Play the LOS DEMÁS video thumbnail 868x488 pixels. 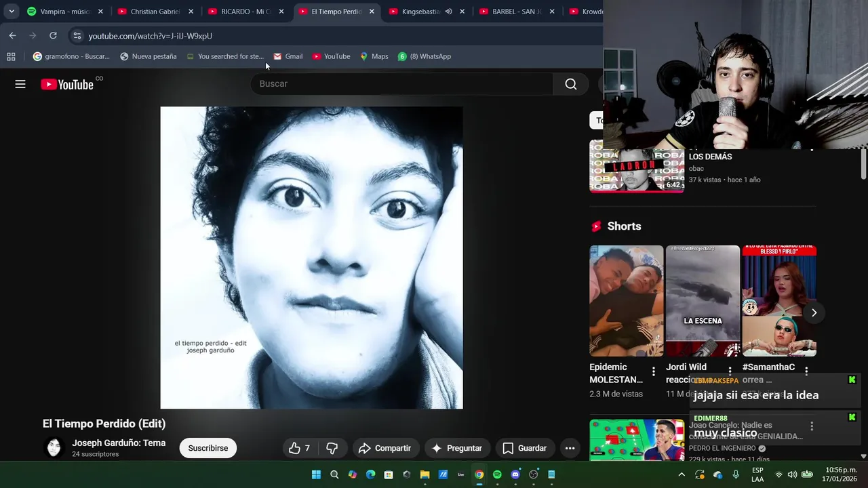click(637, 167)
